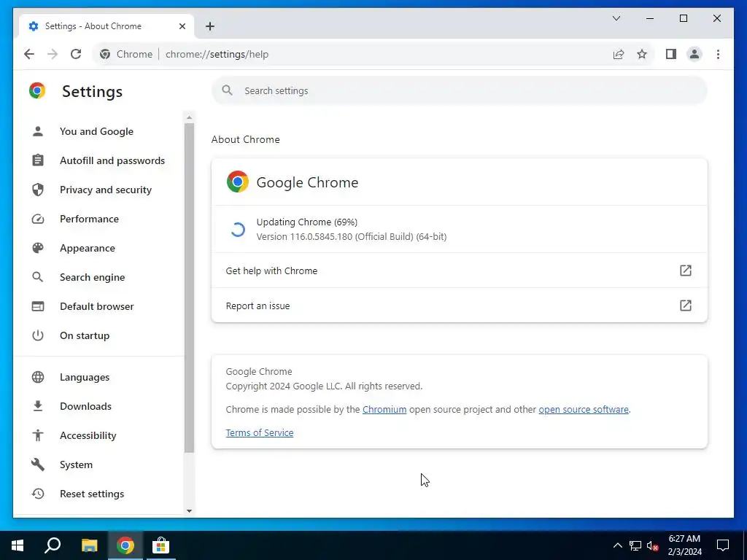Click the System wrench icon
This screenshot has height=560, width=747.
38,464
